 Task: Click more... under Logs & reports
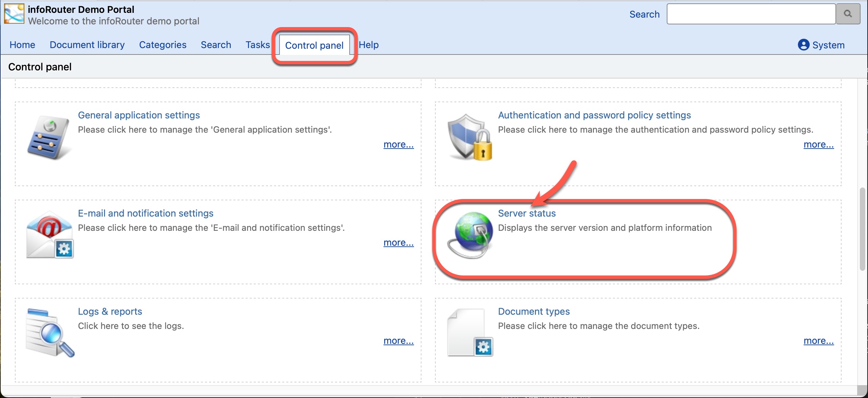(398, 341)
